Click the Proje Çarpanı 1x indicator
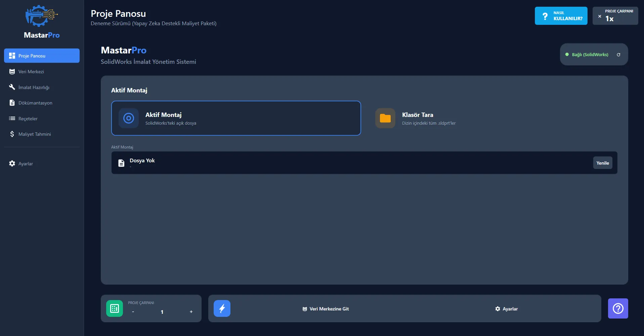Viewport: 644px width, 336px height. click(x=615, y=16)
